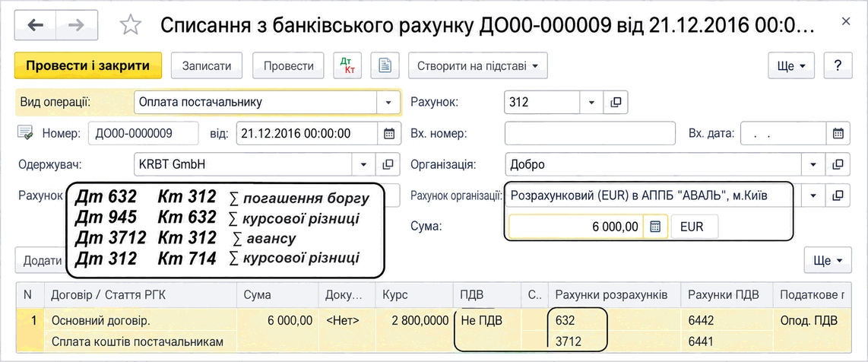868x362 pixels.
Task: Select the Організація field Добро
Action: coord(654,164)
